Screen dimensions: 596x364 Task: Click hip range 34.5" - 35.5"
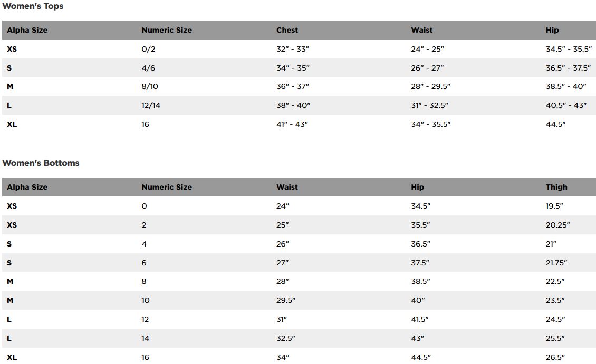pos(569,49)
